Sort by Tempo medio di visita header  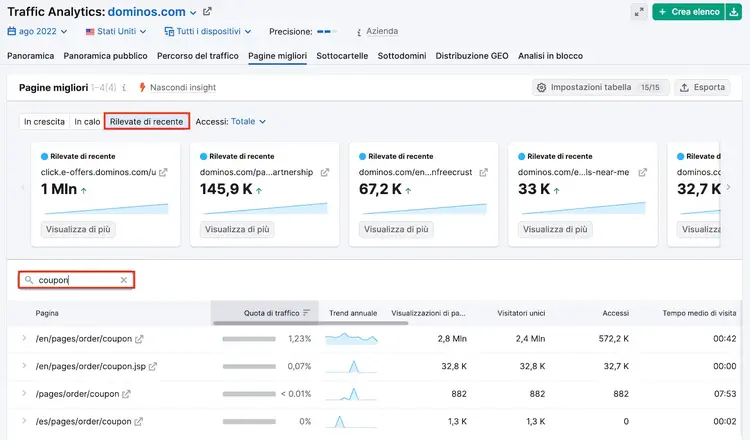[x=699, y=313]
